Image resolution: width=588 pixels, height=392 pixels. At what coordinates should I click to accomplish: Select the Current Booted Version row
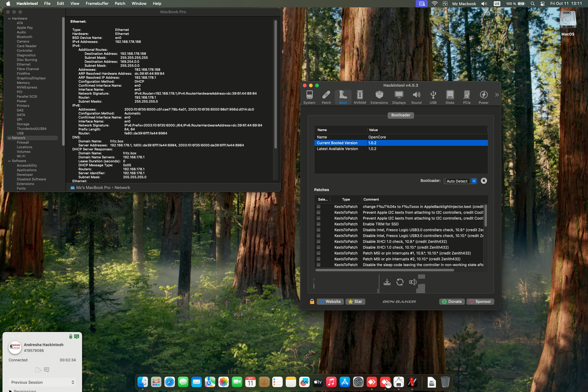(401, 143)
